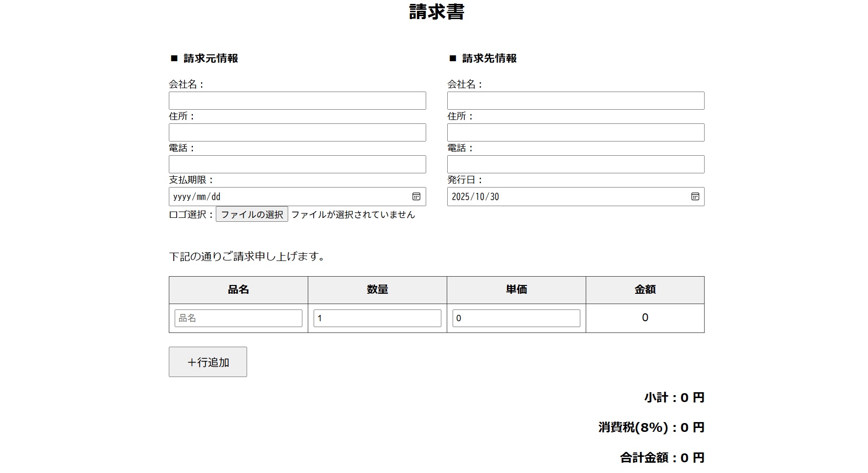Click the yyyy part of 支払期限
The image size is (868, 473).
182,197
